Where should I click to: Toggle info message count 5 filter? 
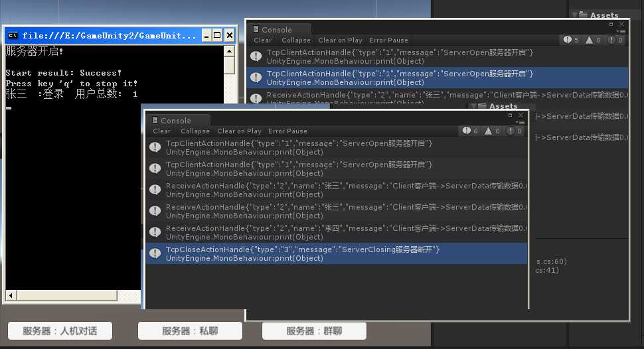[x=571, y=40]
